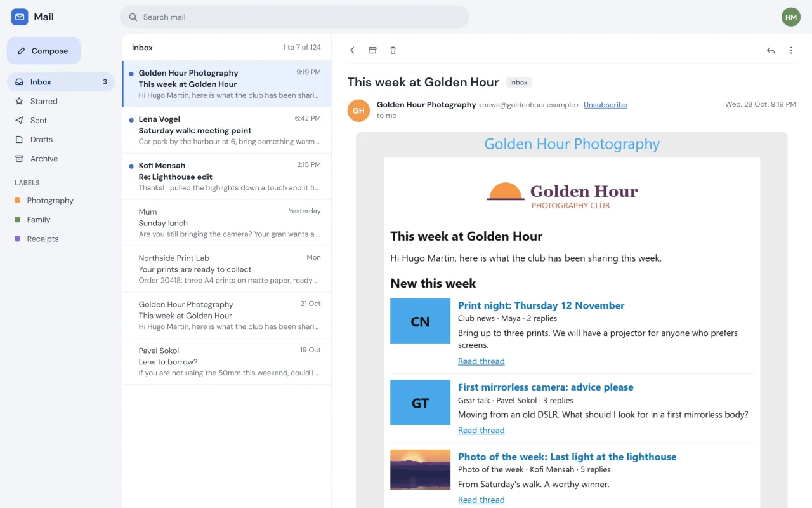Open Print night: Thursday 12 November link
This screenshot has width=812, height=508.
541,305
